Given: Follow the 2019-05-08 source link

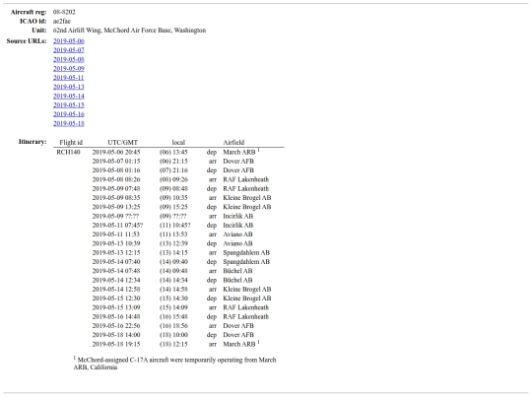Looking at the screenshot, I should (x=69, y=59).
